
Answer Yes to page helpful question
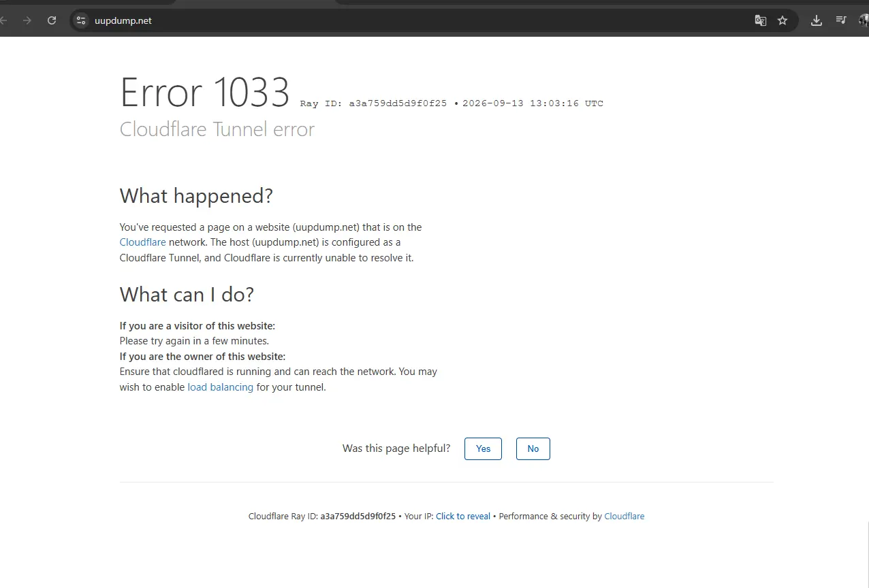[483, 448]
